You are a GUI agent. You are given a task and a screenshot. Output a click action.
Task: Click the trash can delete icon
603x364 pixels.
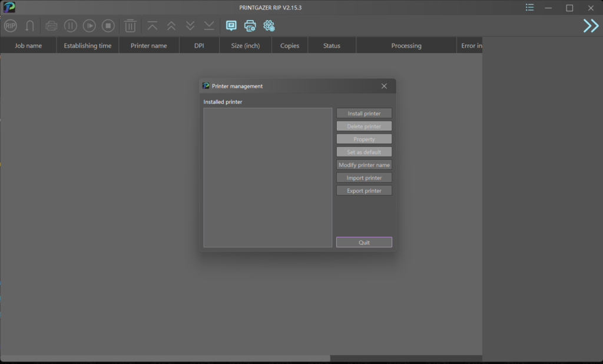pyautogui.click(x=130, y=26)
